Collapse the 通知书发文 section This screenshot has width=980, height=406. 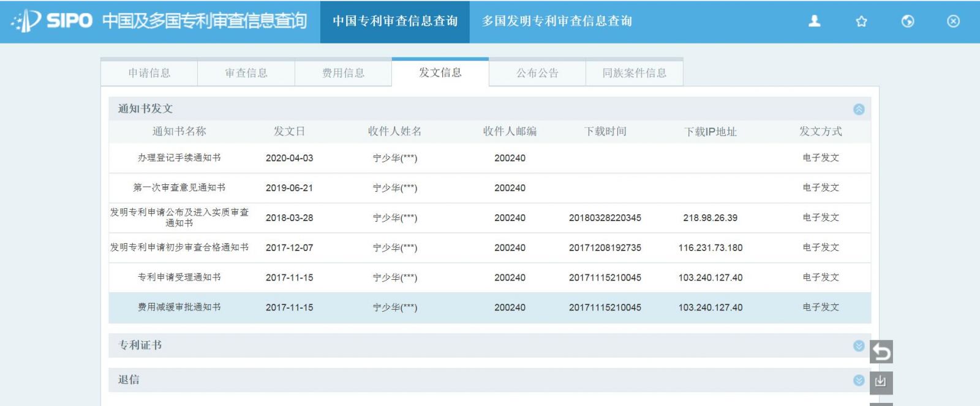(859, 109)
